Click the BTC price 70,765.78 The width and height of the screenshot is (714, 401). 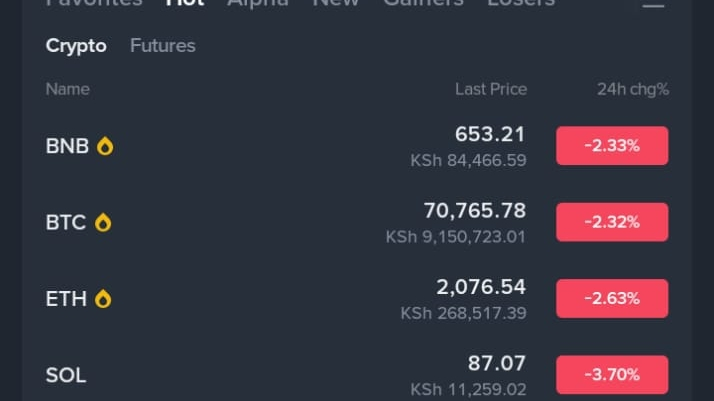[474, 211]
